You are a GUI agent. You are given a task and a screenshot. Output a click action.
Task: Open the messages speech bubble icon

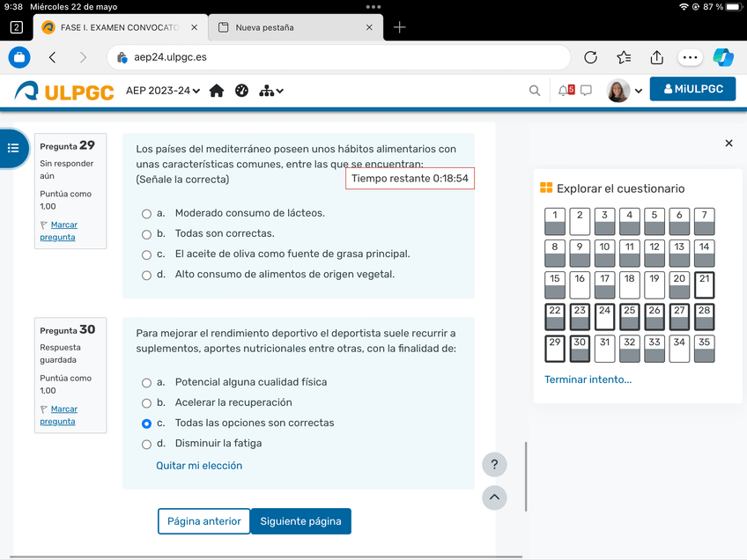click(x=586, y=91)
